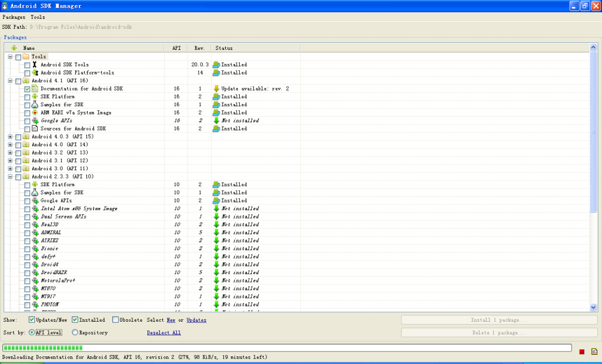Click the Real3D add-on icon
602x364 pixels.
pyautogui.click(x=35, y=225)
